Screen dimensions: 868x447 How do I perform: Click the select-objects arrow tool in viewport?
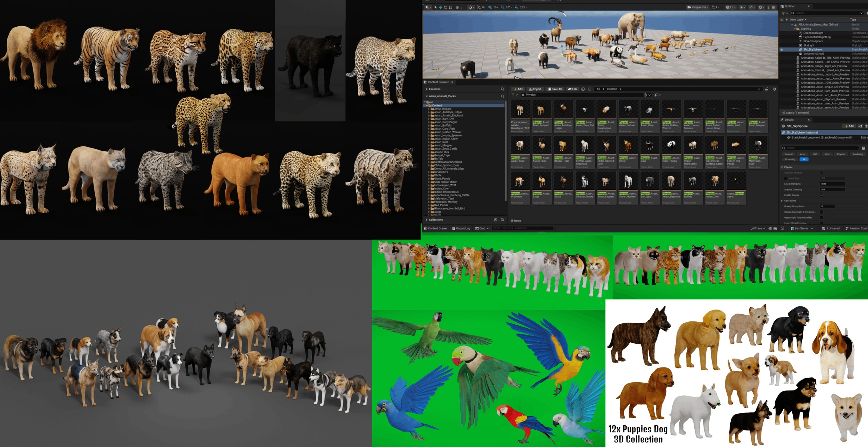pos(435,7)
